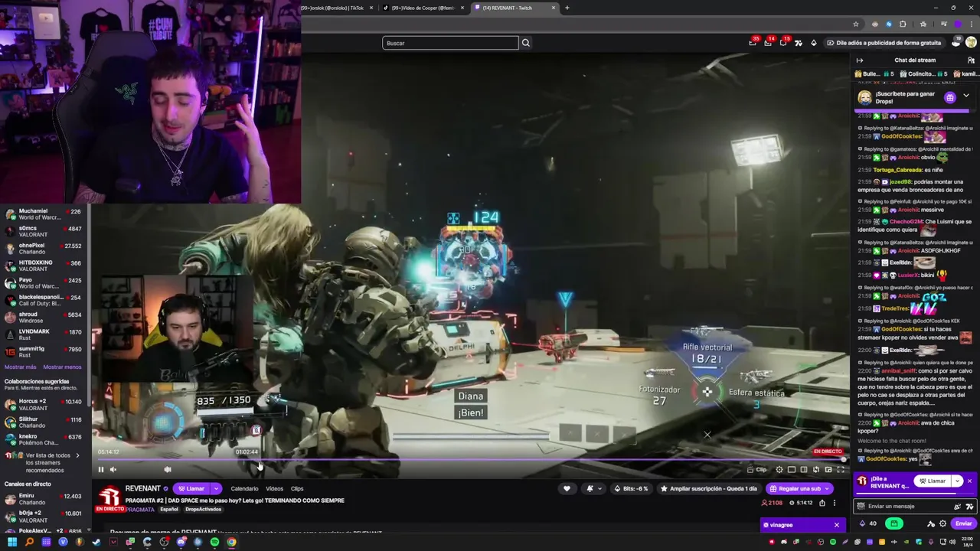
Task: Open the Windows Start button
Action: click(x=12, y=542)
